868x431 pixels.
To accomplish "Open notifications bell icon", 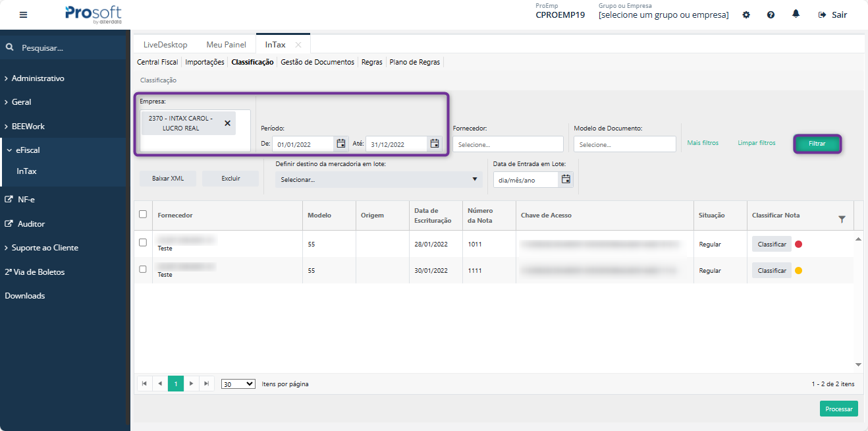I will (x=796, y=14).
